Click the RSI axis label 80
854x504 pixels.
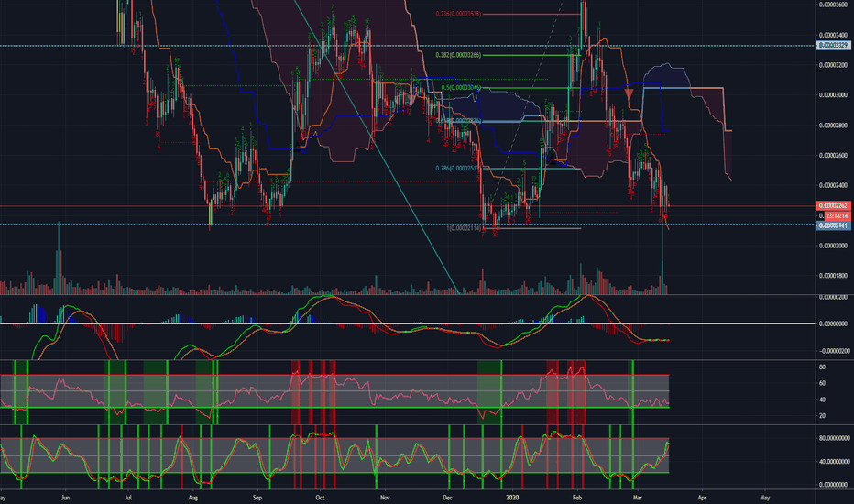(823, 367)
